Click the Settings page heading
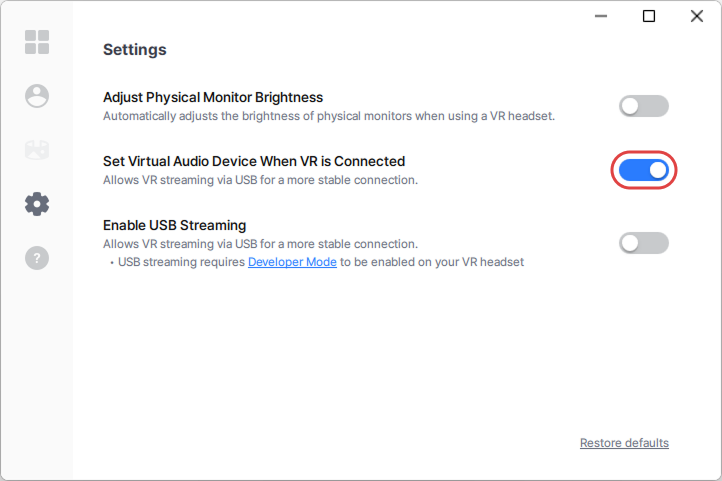722x481 pixels. click(135, 49)
